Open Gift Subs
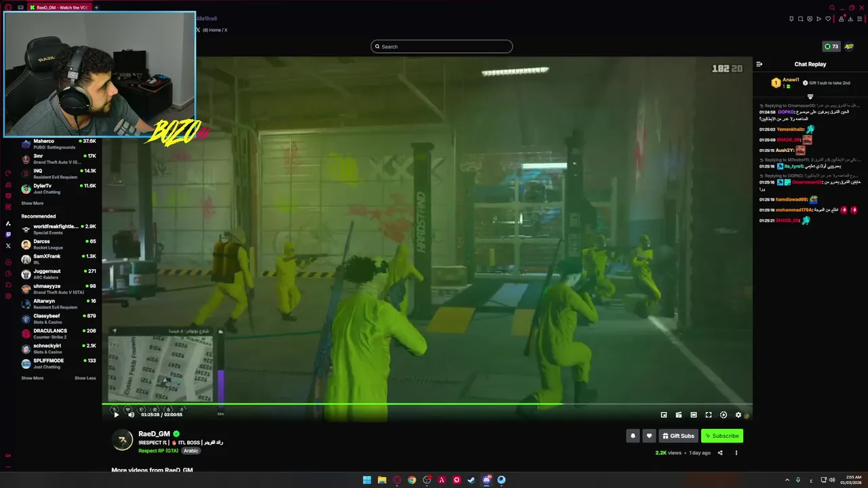Screen dimensions: 868x488 coord(678,436)
